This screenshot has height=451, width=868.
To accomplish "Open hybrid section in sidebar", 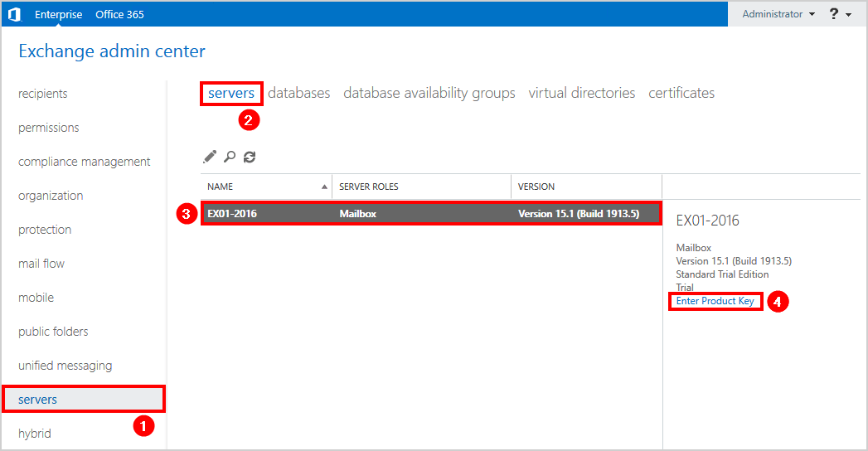I will [x=34, y=434].
